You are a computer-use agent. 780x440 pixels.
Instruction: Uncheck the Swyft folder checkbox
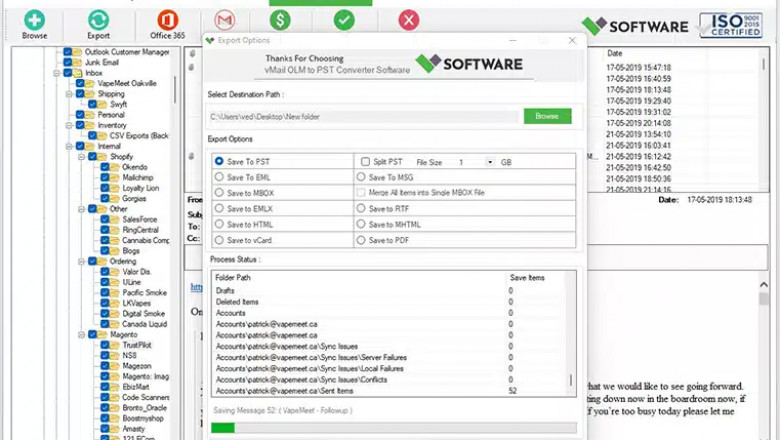[93, 104]
